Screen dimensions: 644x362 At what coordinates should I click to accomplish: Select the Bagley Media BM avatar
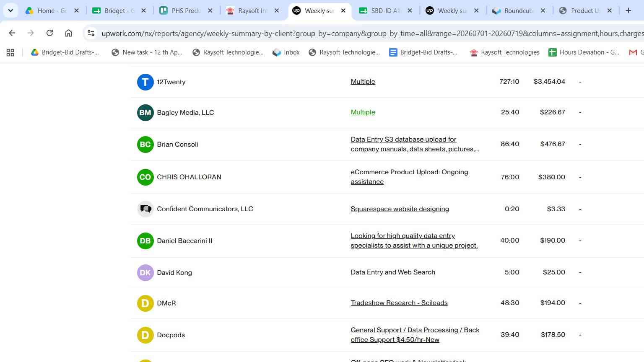click(x=145, y=112)
